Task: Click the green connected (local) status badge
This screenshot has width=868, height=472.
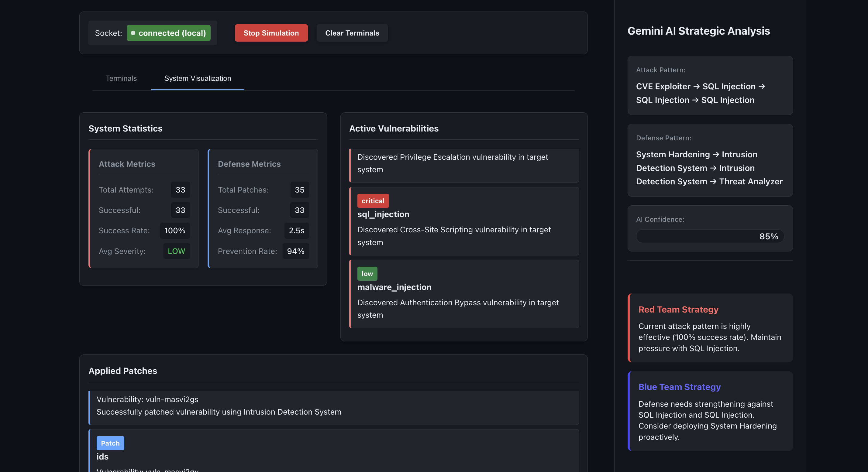Action: [168, 33]
